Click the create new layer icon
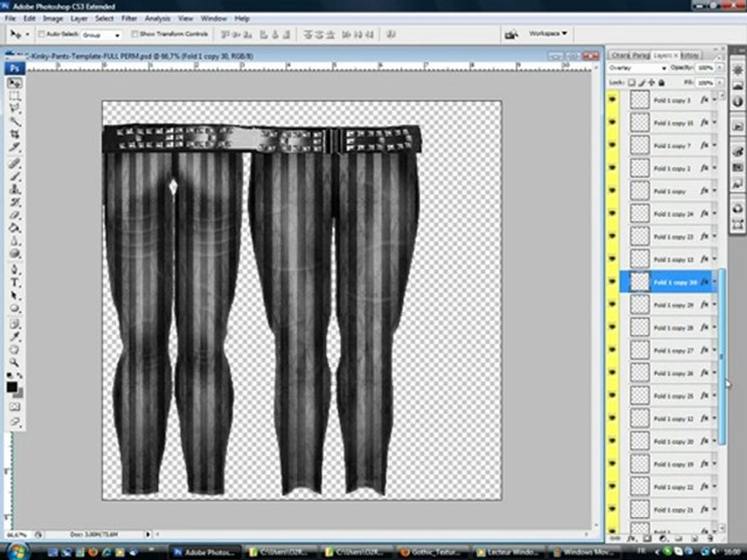Viewport: 747px width, 560px height. pos(695,538)
